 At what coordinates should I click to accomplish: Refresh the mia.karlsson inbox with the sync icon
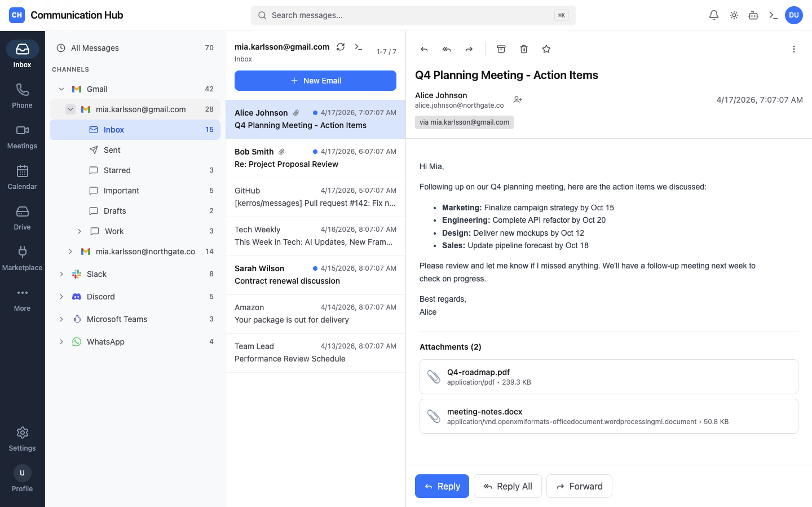pyautogui.click(x=341, y=47)
